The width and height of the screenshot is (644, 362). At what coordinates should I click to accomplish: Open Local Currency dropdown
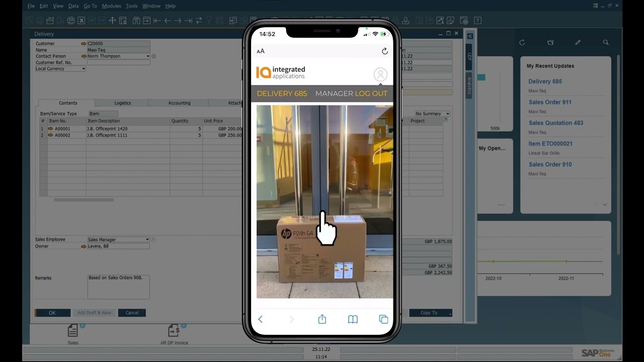click(x=84, y=69)
